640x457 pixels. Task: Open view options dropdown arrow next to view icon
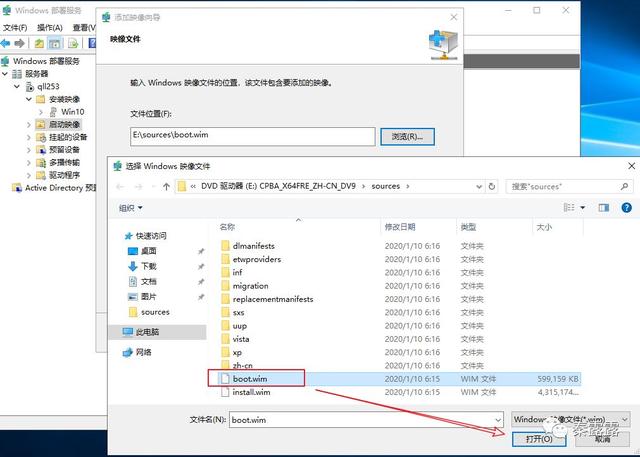pyautogui.click(x=583, y=208)
